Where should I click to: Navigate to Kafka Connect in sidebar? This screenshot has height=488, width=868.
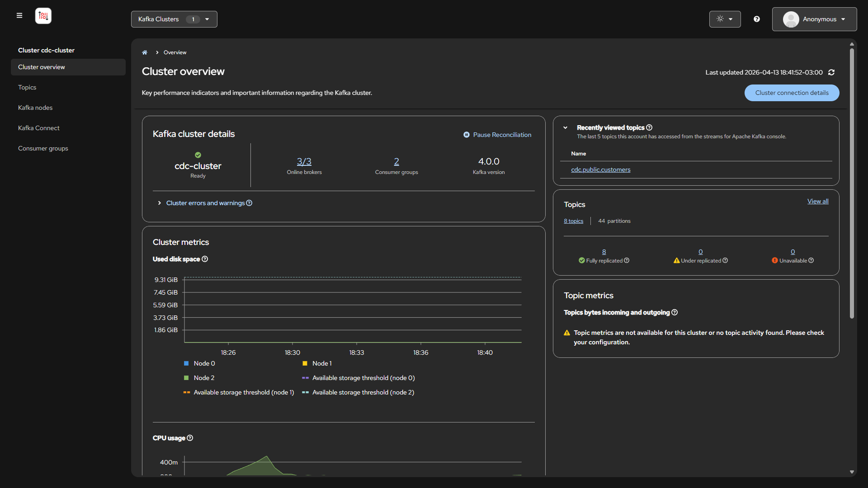[39, 128]
